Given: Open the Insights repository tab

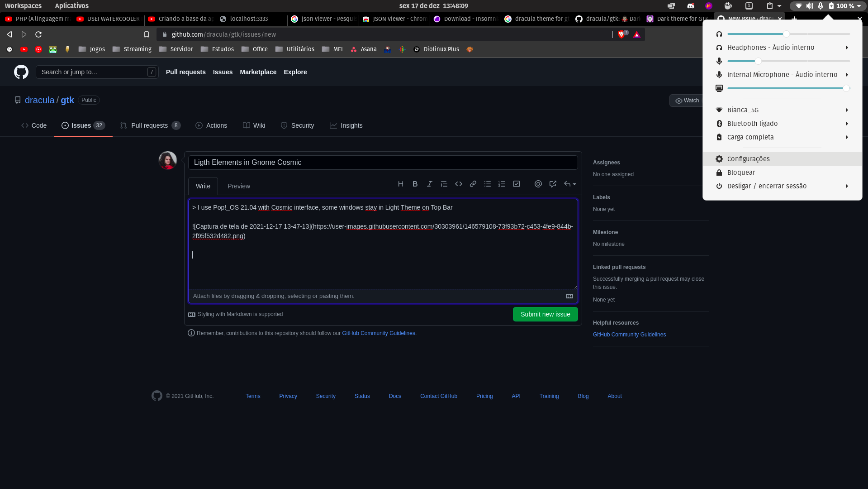Looking at the screenshot, I should pos(346,125).
